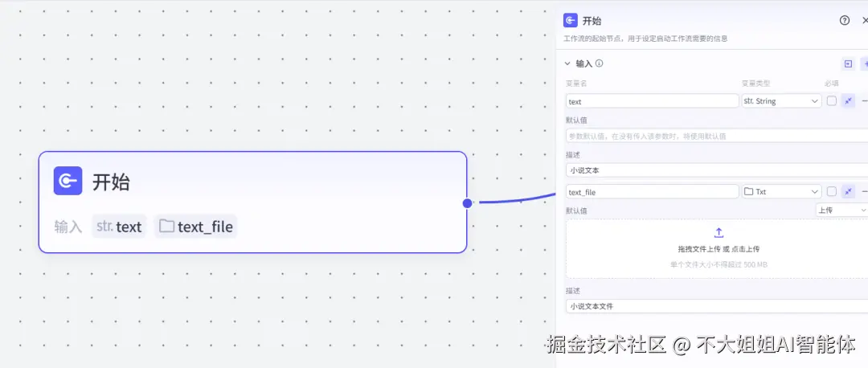
Task: Collapse the 输入 section chevron
Action: 567,63
